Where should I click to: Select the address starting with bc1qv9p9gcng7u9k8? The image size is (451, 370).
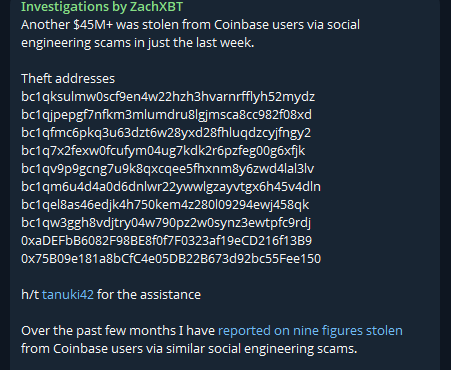click(x=167, y=169)
